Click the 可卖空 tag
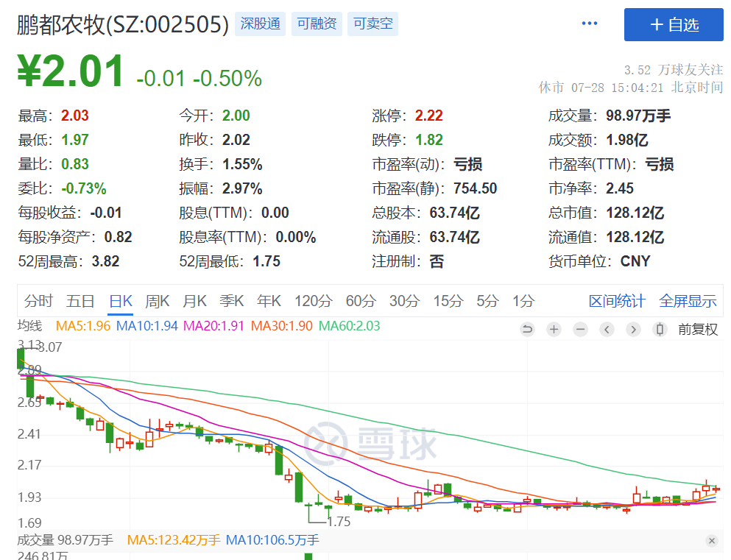Image resolution: width=731 pixels, height=560 pixels. pyautogui.click(x=373, y=24)
